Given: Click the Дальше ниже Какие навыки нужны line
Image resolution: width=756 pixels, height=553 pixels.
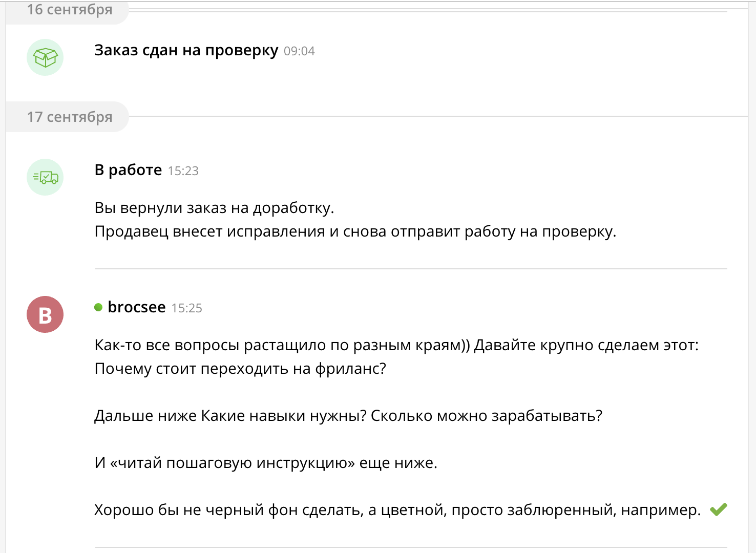Looking at the screenshot, I should pos(348,416).
